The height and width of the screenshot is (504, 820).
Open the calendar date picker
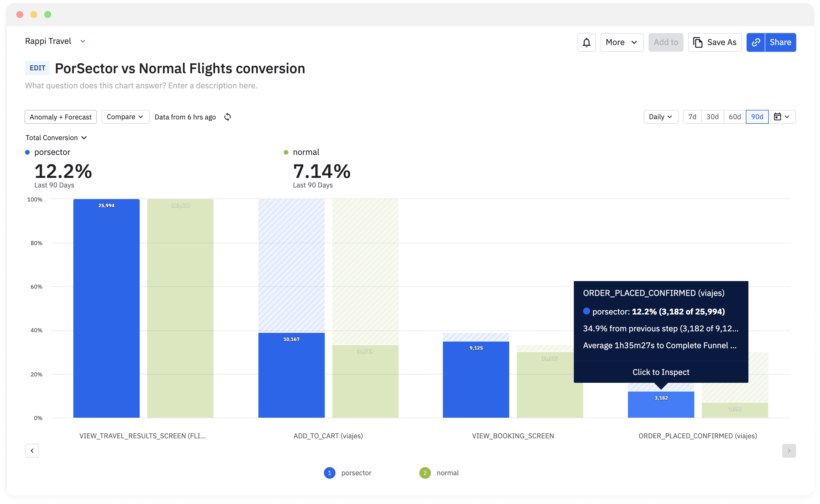point(782,117)
